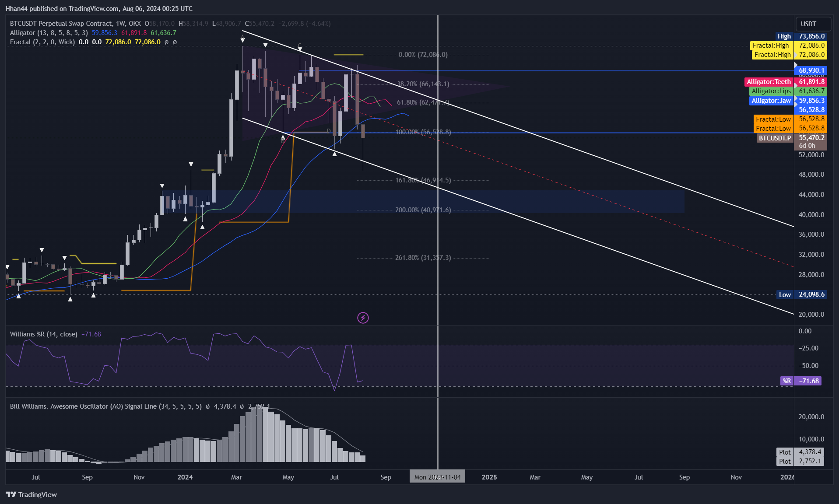Click the 36,000.0 price axis tick

(x=811, y=234)
